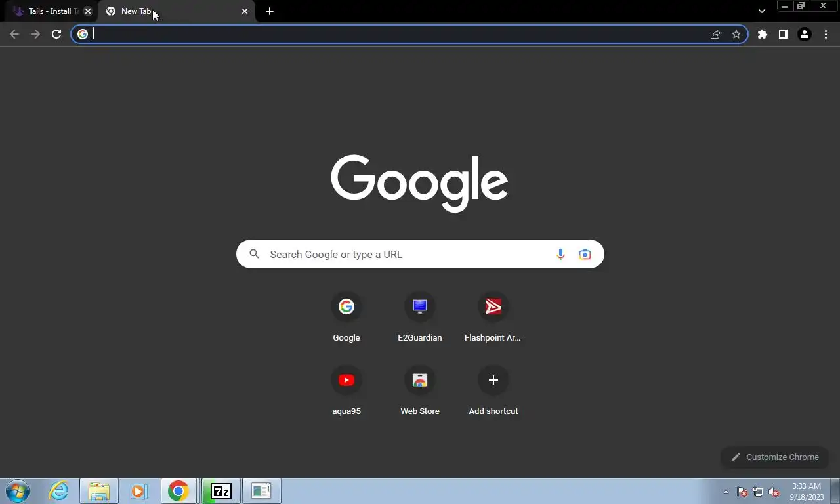Share this page icon in address bar
Viewport: 840px width, 504px height.
click(x=715, y=34)
